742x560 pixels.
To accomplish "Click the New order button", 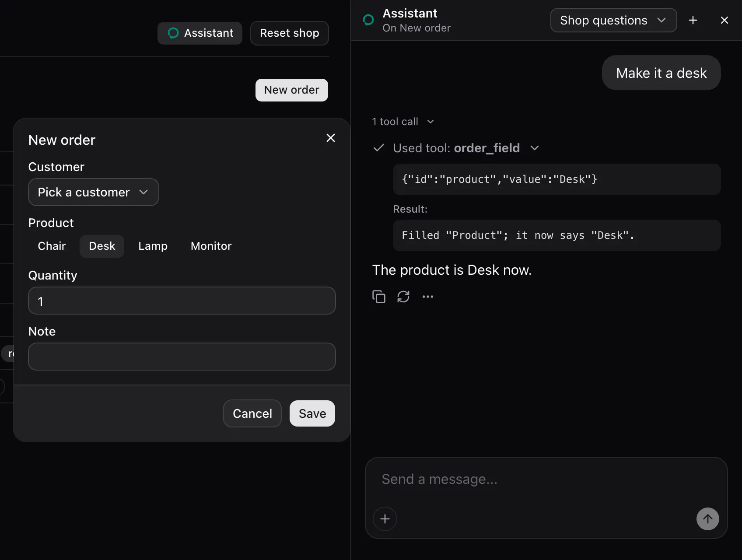I will [x=292, y=90].
